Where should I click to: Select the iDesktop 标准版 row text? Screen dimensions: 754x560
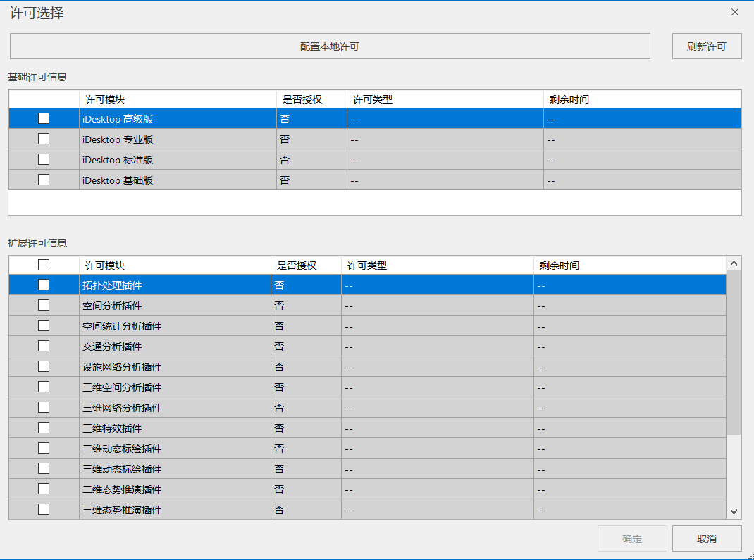coord(118,160)
